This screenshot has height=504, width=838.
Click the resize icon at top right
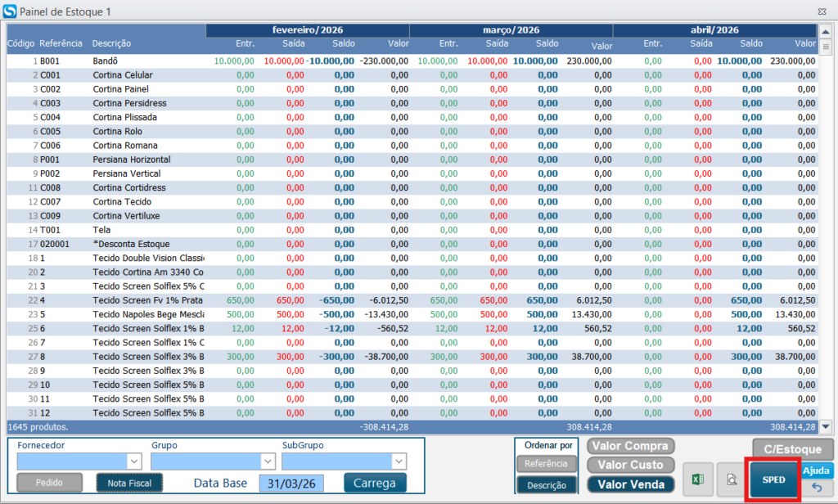tap(820, 12)
